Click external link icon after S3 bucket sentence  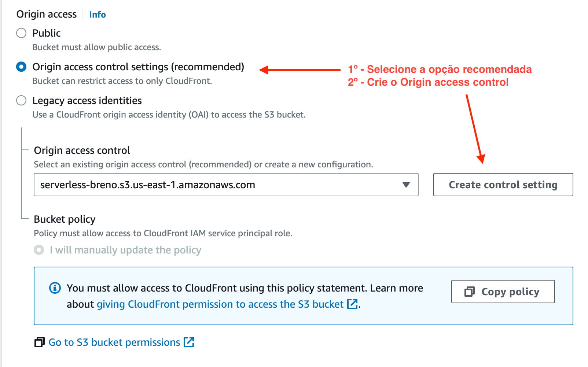tap(352, 304)
